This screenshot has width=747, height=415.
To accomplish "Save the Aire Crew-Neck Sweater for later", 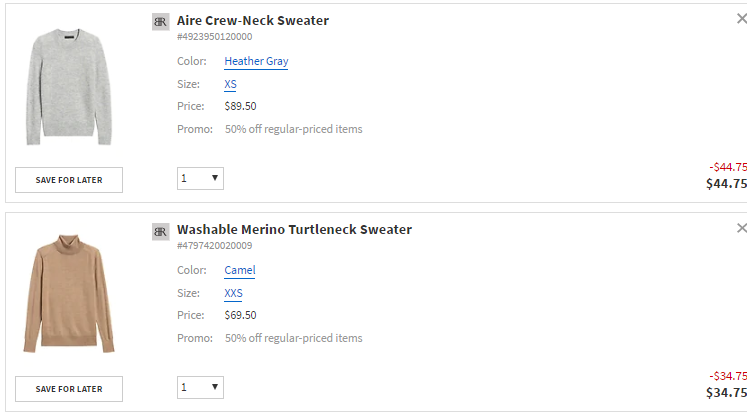I will click(69, 180).
